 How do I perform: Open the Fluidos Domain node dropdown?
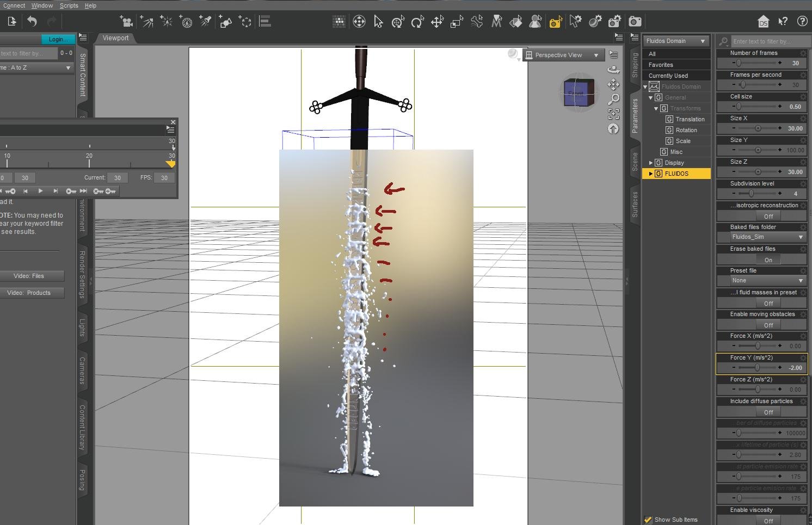[676, 41]
